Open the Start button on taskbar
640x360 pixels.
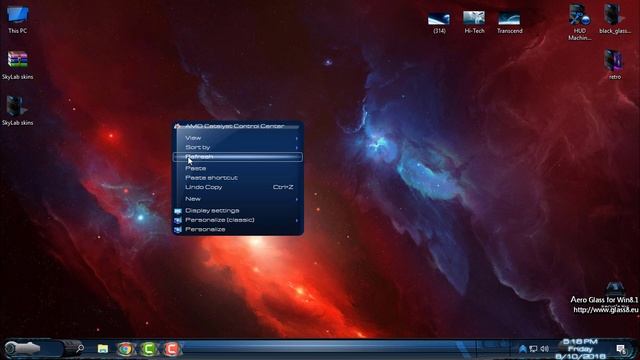click(22, 348)
